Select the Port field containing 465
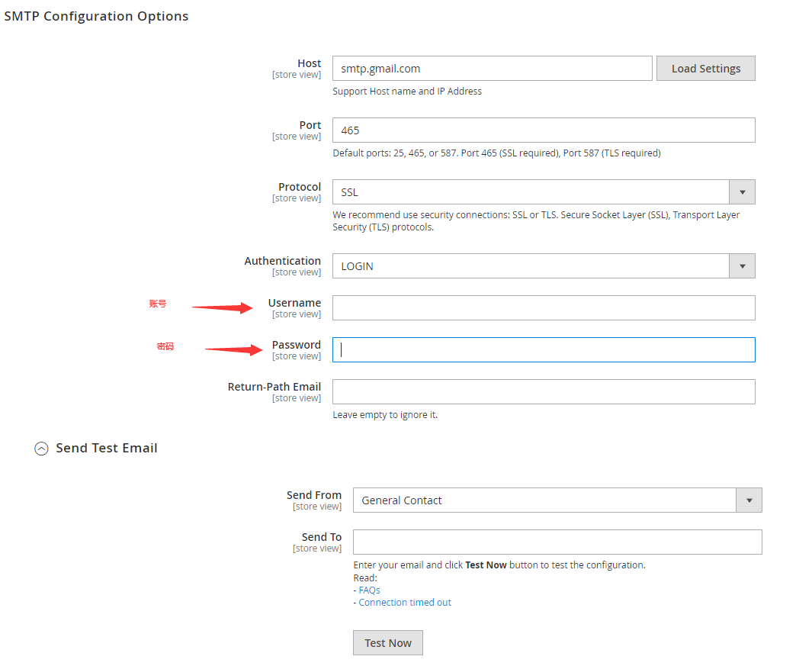This screenshot has width=812, height=666. click(543, 130)
